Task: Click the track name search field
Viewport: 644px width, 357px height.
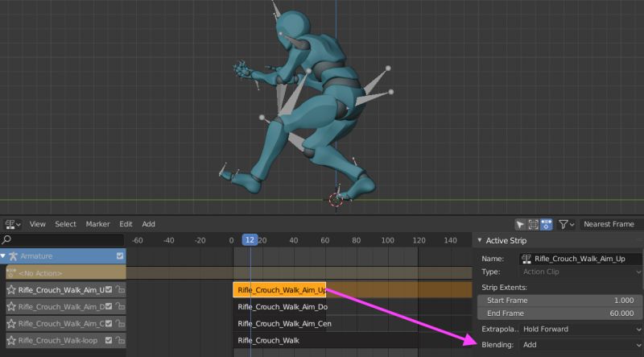Action: tap(63, 240)
